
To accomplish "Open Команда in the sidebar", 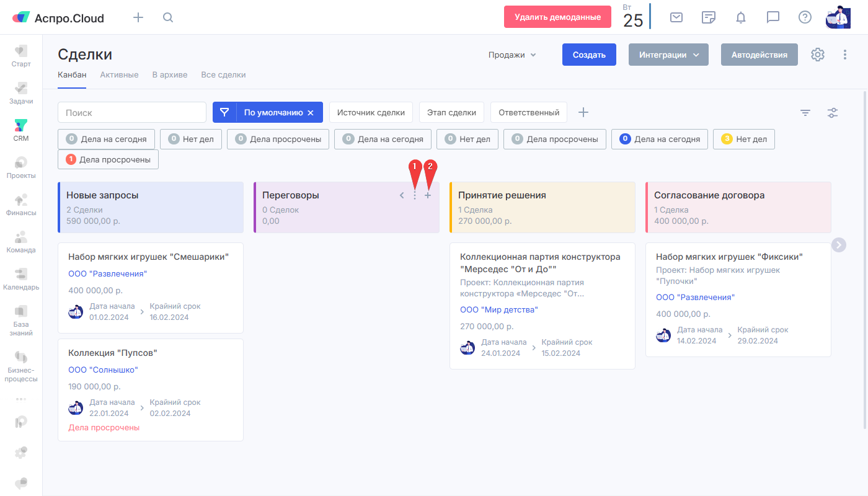I will (x=21, y=242).
